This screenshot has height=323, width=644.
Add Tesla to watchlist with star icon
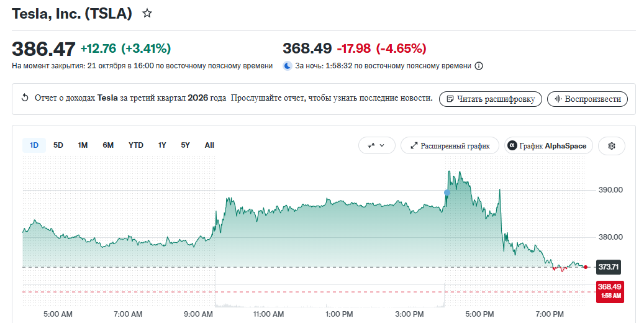pos(147,14)
